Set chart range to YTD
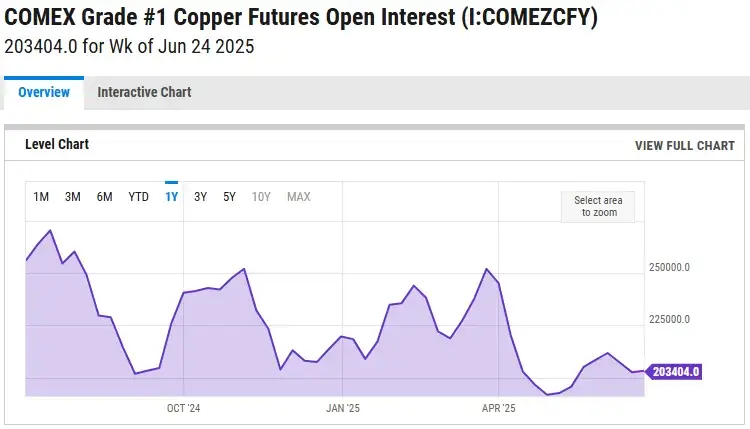 (x=138, y=197)
